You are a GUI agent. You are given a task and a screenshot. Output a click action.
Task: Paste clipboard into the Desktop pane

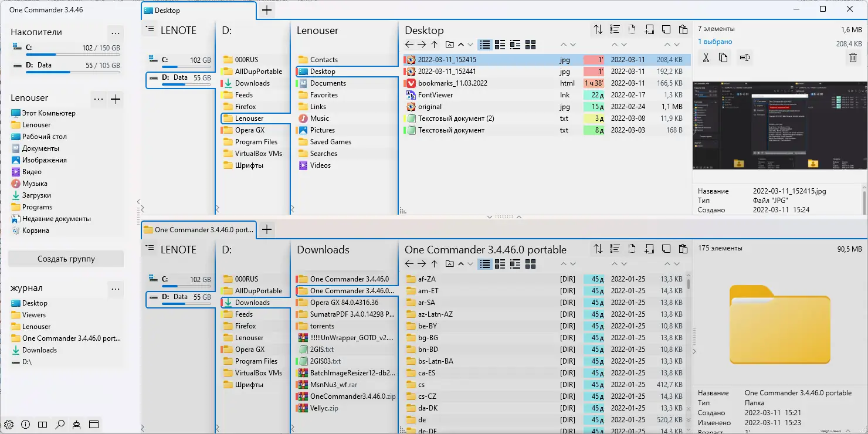point(683,29)
